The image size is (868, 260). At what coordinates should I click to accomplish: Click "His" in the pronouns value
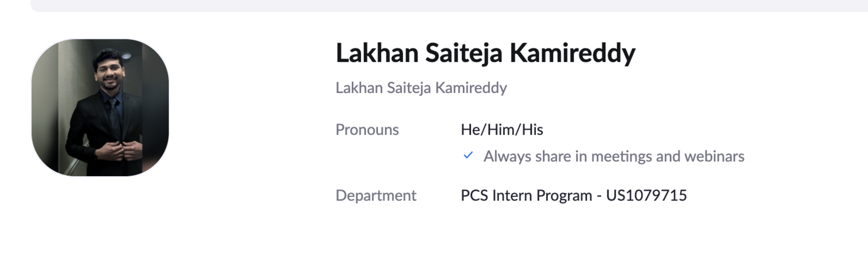pos(532,130)
